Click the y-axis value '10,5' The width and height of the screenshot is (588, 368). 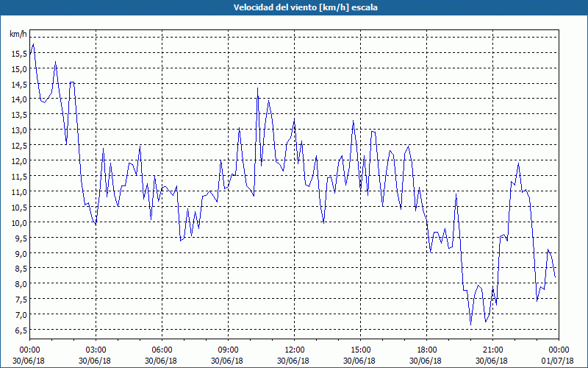click(19, 208)
